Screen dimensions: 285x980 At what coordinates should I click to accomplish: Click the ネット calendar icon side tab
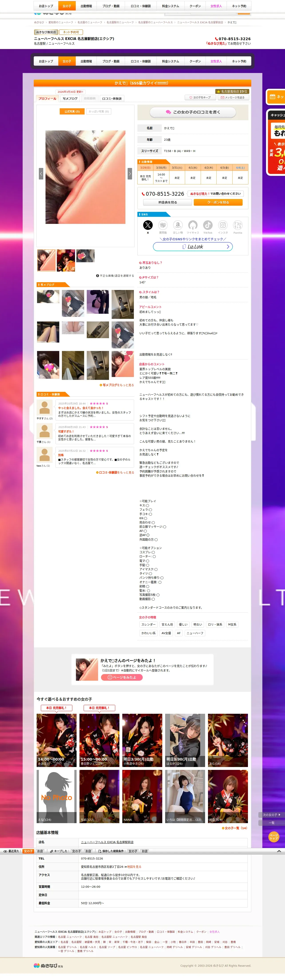coord(275,97)
